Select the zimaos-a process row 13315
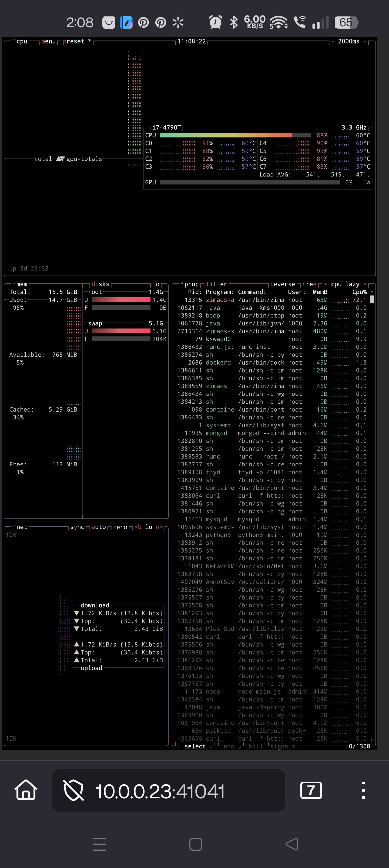The image size is (389, 868). 272,300
